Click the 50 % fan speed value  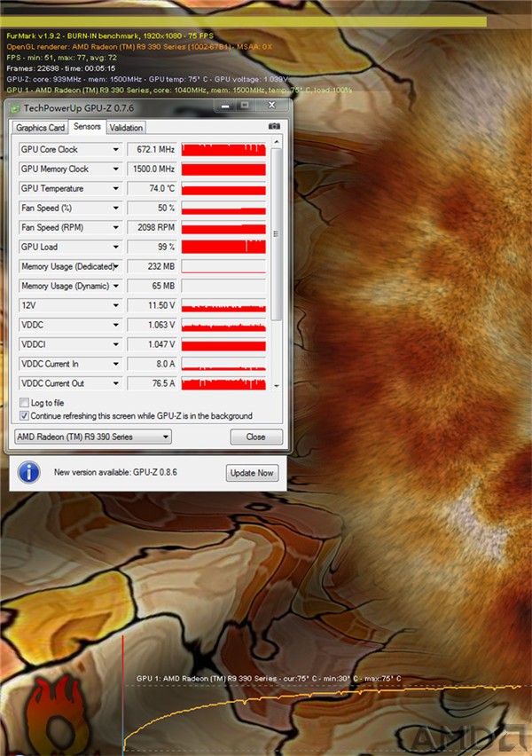[152, 208]
